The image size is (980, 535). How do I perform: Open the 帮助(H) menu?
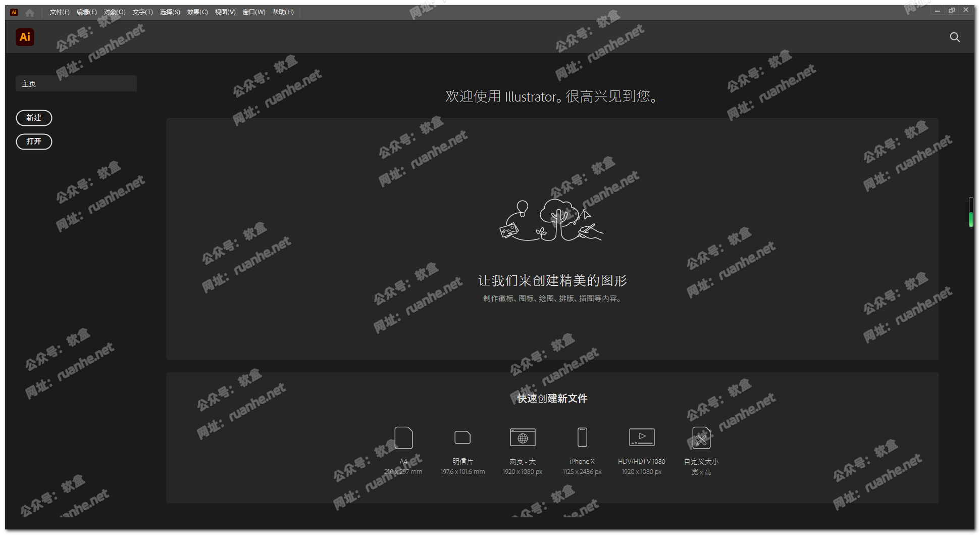coord(283,12)
